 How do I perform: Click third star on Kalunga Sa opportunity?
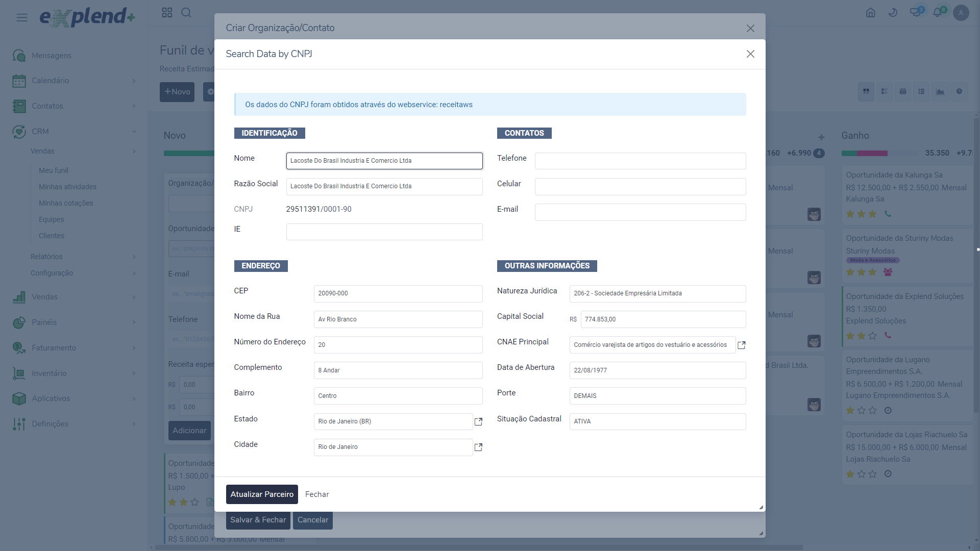click(872, 214)
